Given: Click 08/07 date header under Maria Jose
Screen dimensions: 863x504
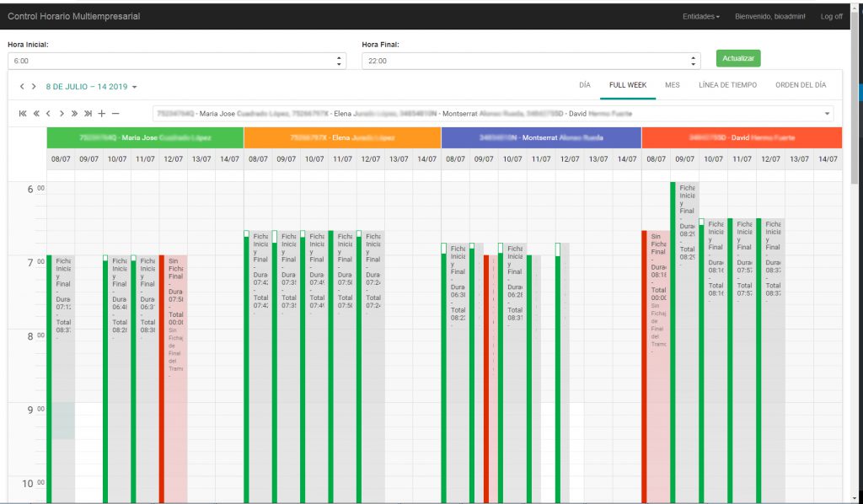Looking at the screenshot, I should 61,159.
